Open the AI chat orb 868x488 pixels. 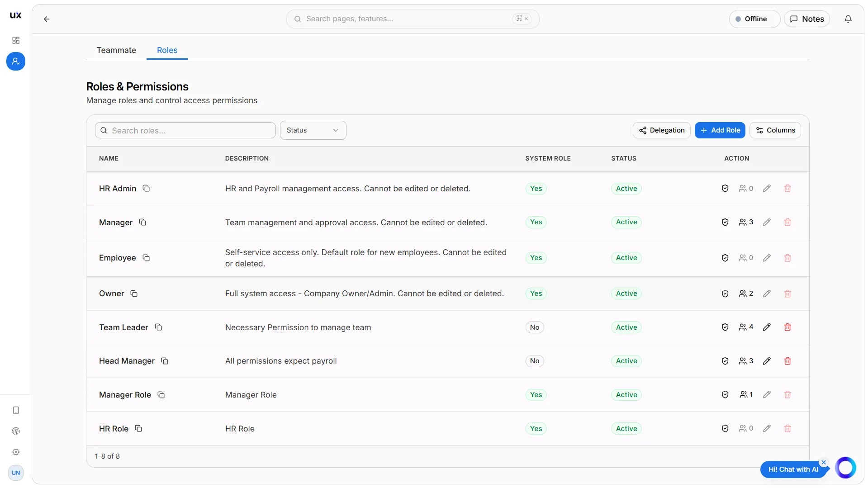845,468
